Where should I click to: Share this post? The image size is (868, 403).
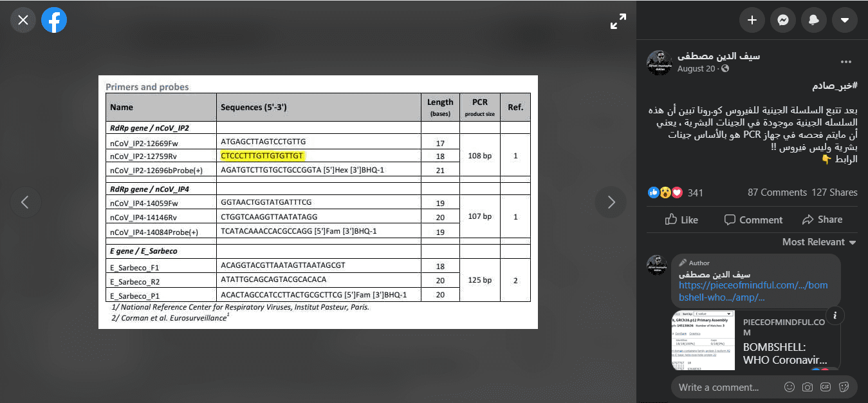[822, 220]
